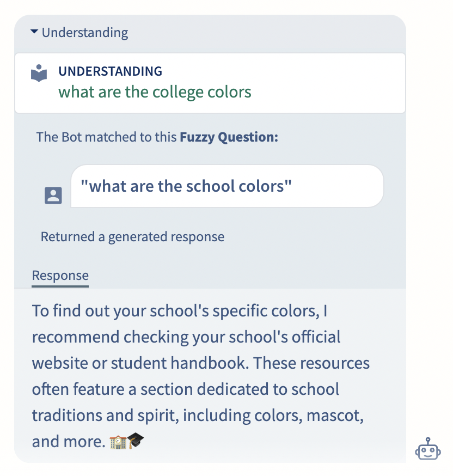Click the school building emoji
This screenshot has height=476, width=453.
(117, 441)
